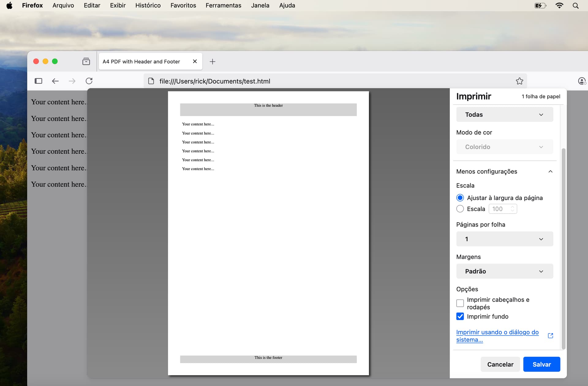
Task: Enable Imprimir cabeçalhos e rodapés checkbox
Action: pos(460,303)
